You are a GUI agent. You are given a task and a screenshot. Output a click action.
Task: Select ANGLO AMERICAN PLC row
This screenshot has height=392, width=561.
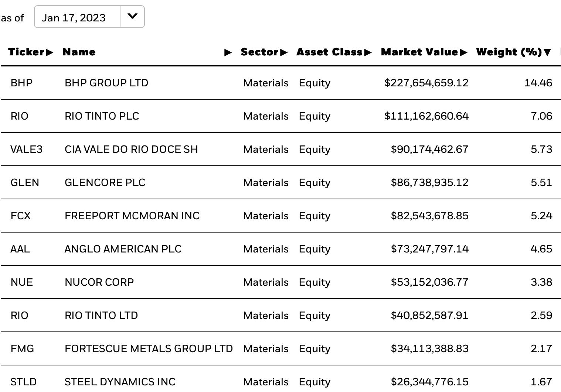tap(280, 249)
